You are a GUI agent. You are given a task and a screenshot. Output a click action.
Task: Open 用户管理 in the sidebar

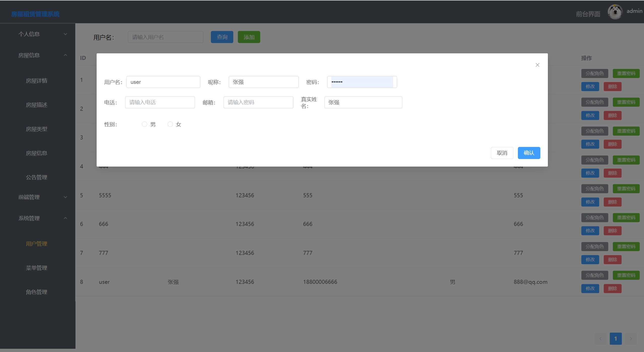(x=37, y=244)
